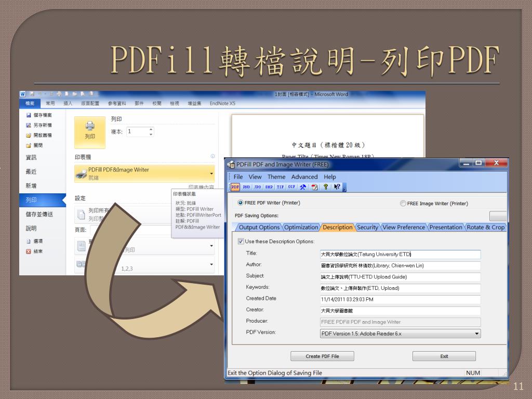
Task: Click the Keywords description input field
Action: coord(401,288)
